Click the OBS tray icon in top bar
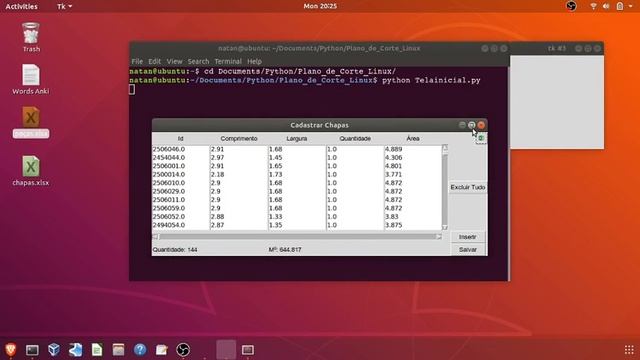640x360 pixels. 571,6
